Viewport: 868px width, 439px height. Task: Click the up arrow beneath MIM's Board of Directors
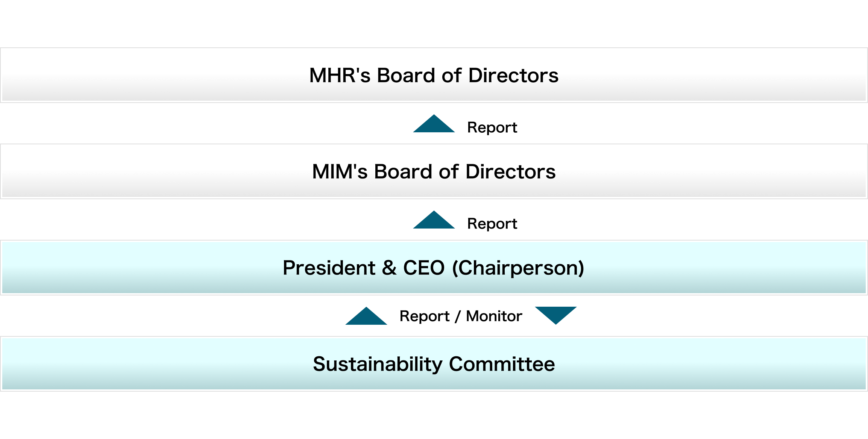pyautogui.click(x=434, y=221)
